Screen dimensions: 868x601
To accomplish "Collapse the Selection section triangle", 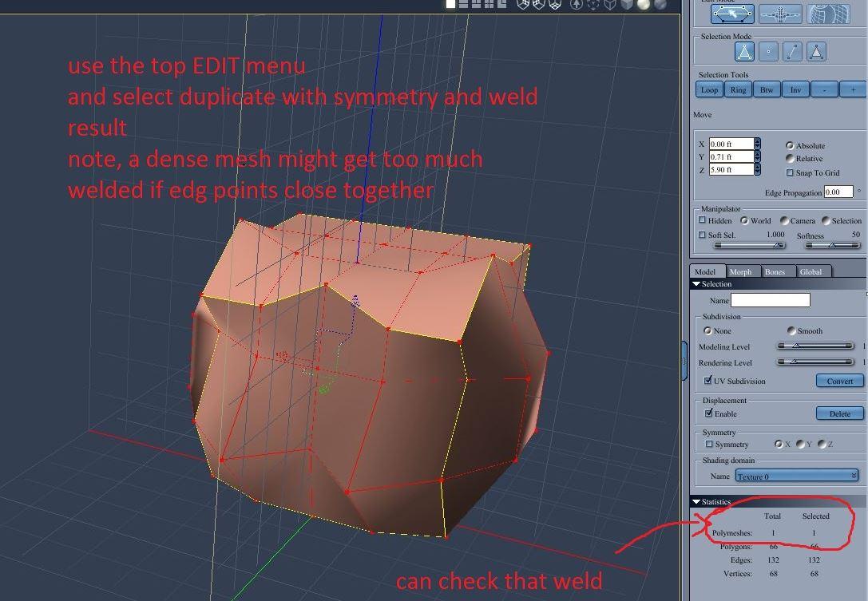I will click(x=696, y=284).
